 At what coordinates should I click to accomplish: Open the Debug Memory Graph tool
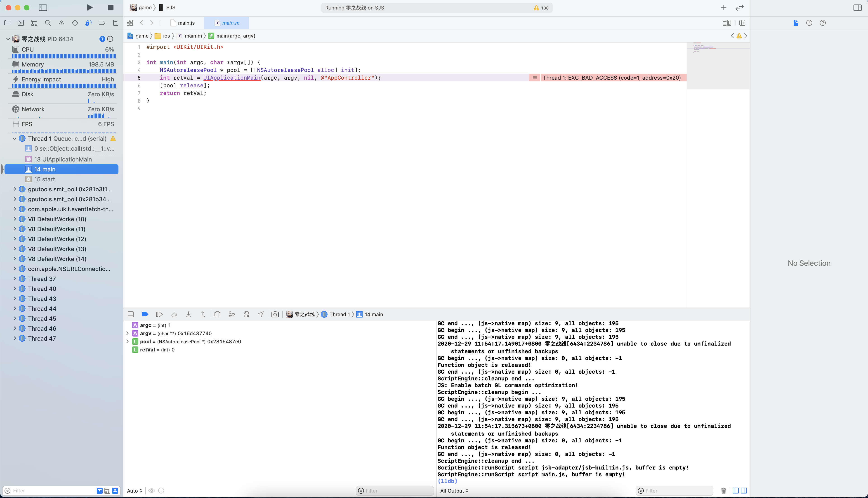232,314
